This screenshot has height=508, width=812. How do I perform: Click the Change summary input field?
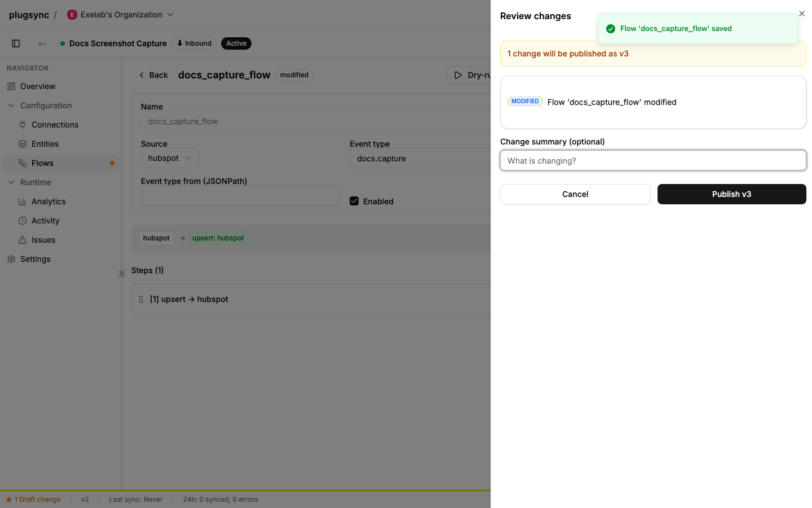(653, 160)
